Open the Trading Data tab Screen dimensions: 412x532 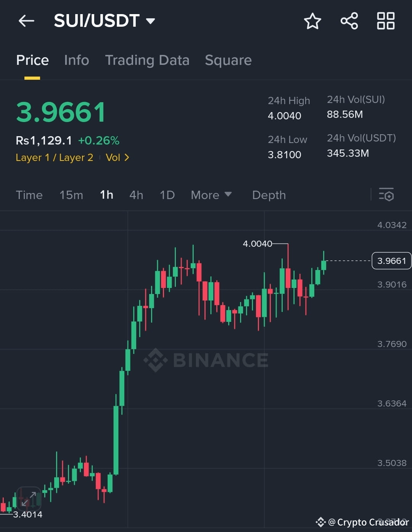[x=147, y=60]
